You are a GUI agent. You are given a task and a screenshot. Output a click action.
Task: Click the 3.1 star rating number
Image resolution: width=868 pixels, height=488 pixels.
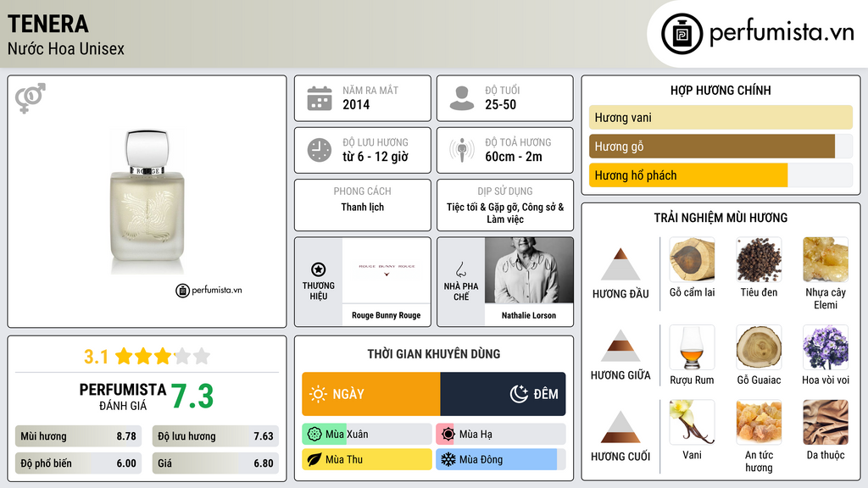click(x=96, y=357)
